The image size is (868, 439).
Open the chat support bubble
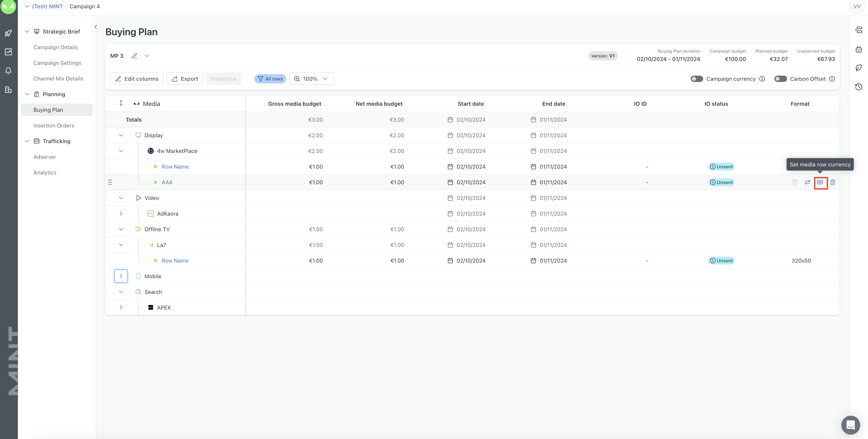pyautogui.click(x=850, y=425)
